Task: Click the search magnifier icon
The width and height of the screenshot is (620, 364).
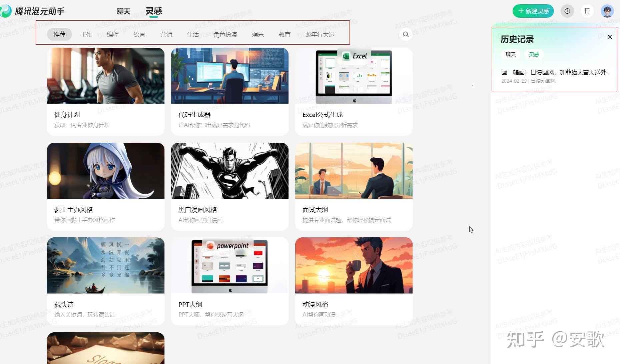Action: (x=406, y=34)
